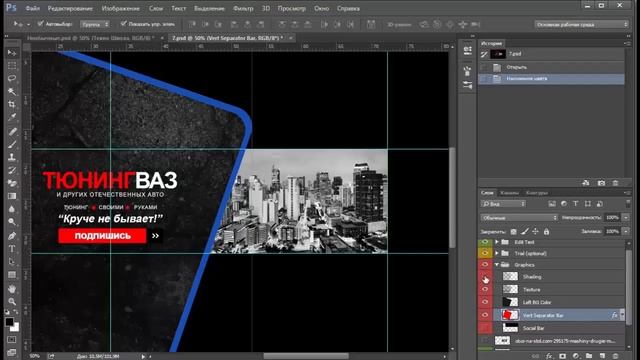The height and width of the screenshot is (360, 640).
Task: Open the layer filter kind dropdown
Action: [x=503, y=203]
